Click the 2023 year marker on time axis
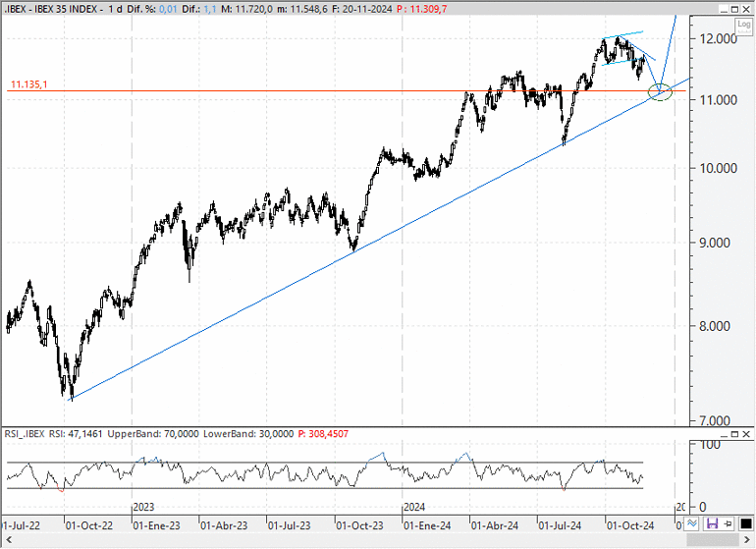 [143, 507]
